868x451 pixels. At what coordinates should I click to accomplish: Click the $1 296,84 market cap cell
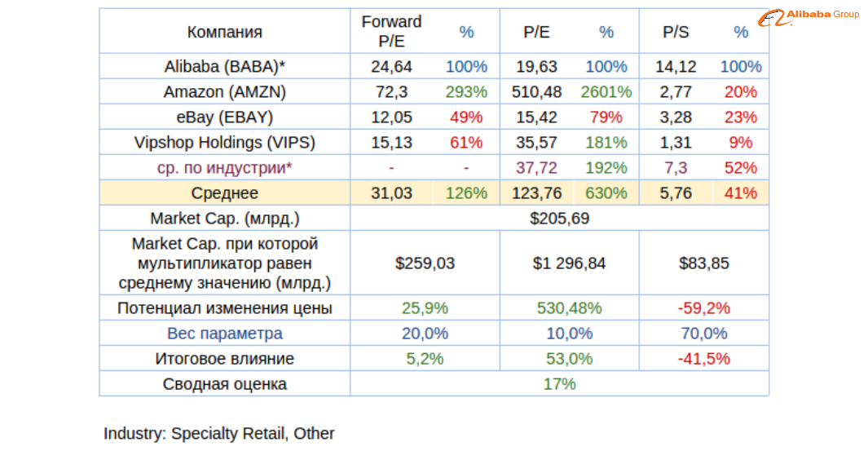pyautogui.click(x=569, y=263)
